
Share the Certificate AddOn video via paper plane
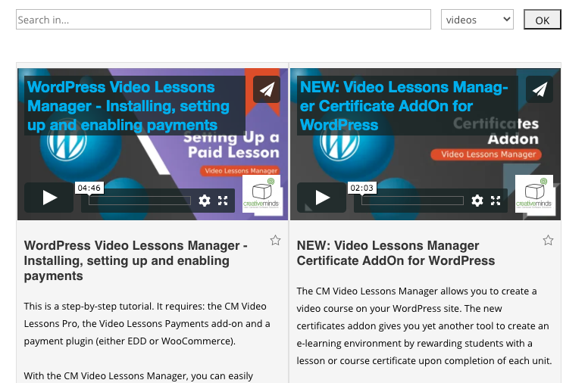pos(540,89)
